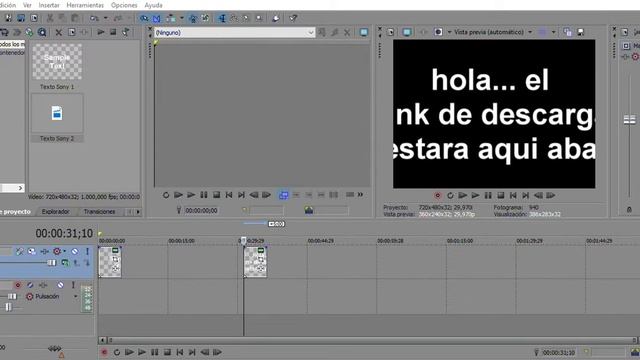Adjust the master volume fader

coord(629,120)
